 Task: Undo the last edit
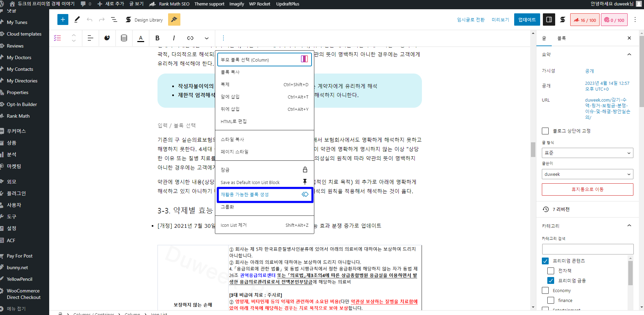click(90, 19)
